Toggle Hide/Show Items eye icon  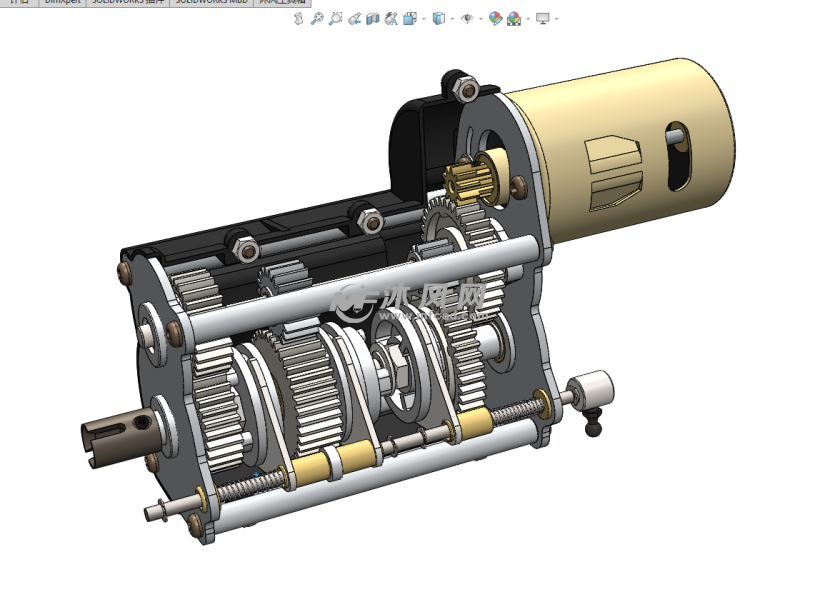(467, 19)
